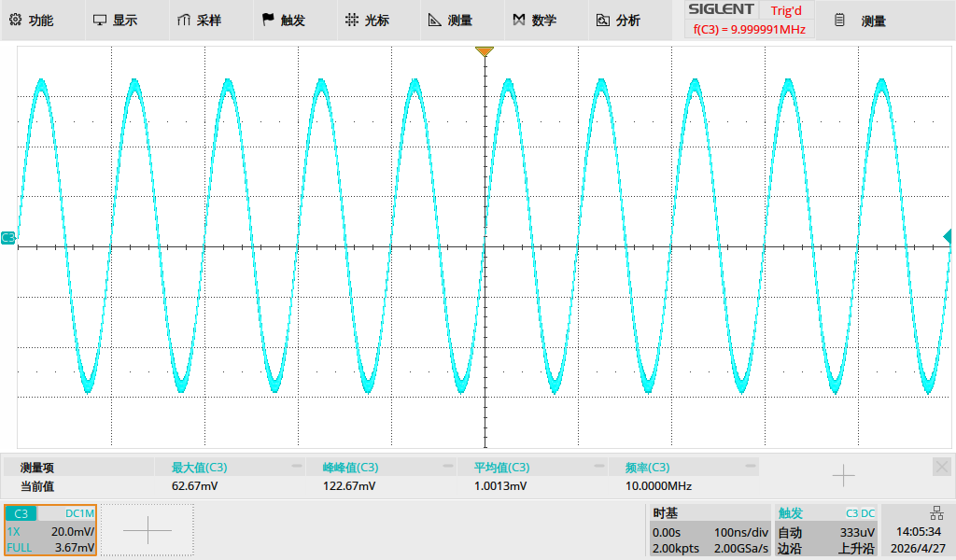Image resolution: width=956 pixels, height=560 pixels.
Task: Toggle the C3 channel tab
Action: pos(21,513)
